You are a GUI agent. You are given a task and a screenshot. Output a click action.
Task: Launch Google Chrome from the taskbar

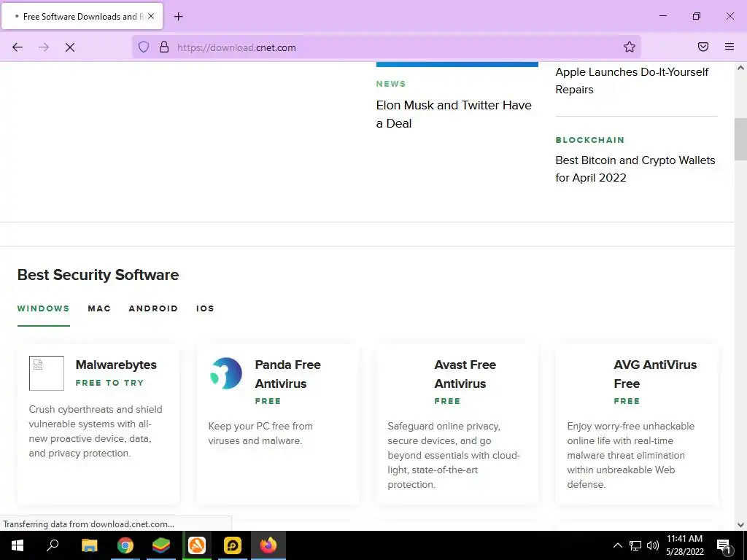[125, 545]
